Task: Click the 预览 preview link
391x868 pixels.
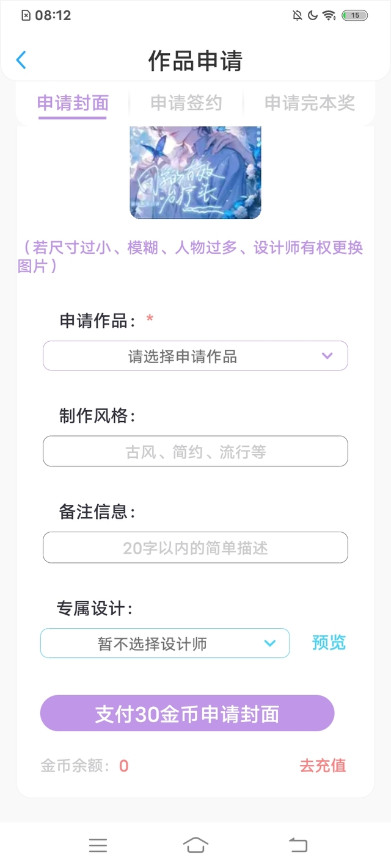Action: click(x=329, y=642)
